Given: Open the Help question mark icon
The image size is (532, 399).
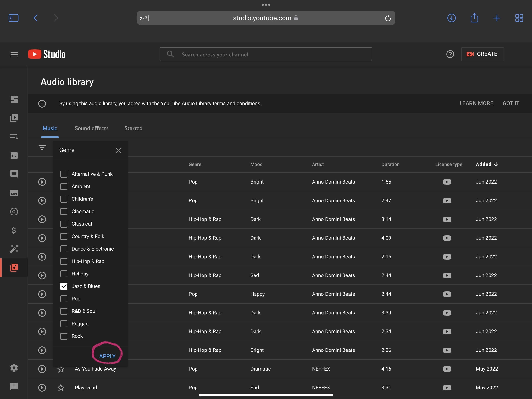Looking at the screenshot, I should [x=450, y=54].
